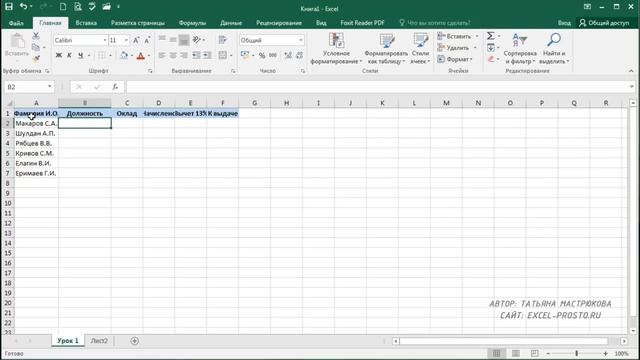Switch to Page Layout view in status bar
The width and height of the screenshot is (640, 360).
[x=516, y=353]
